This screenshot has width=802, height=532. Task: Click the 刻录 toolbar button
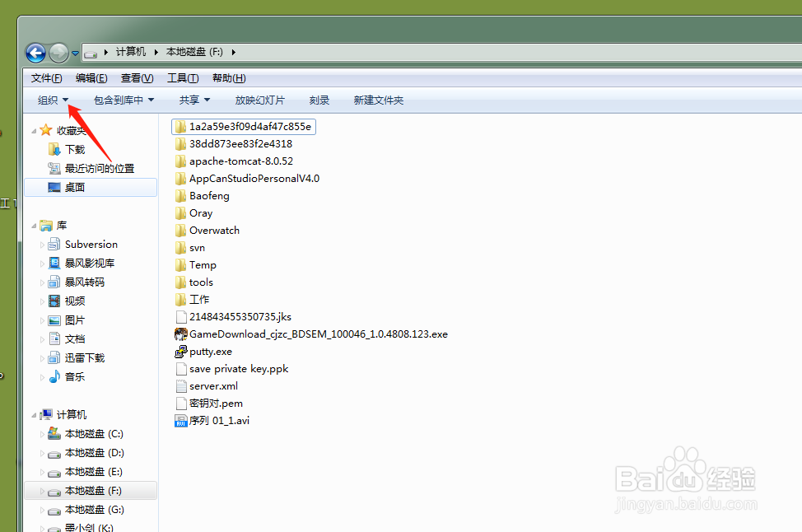tap(319, 100)
